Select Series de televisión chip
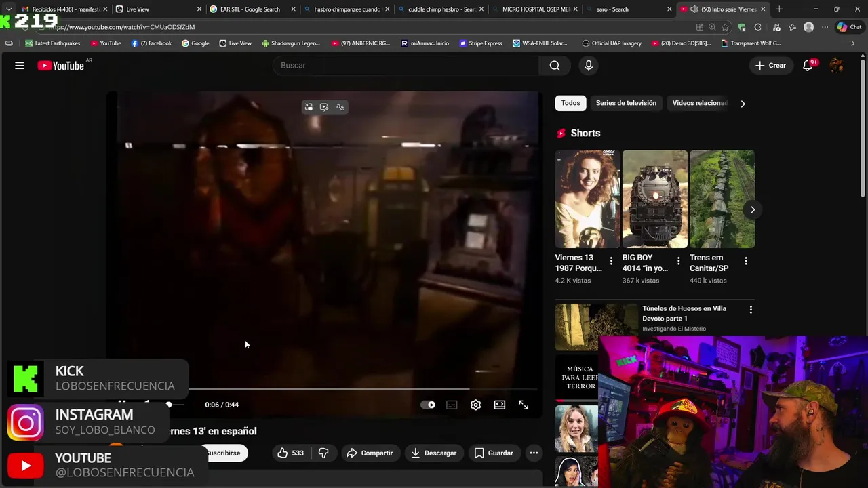Image resolution: width=868 pixels, height=488 pixels. pos(626,103)
